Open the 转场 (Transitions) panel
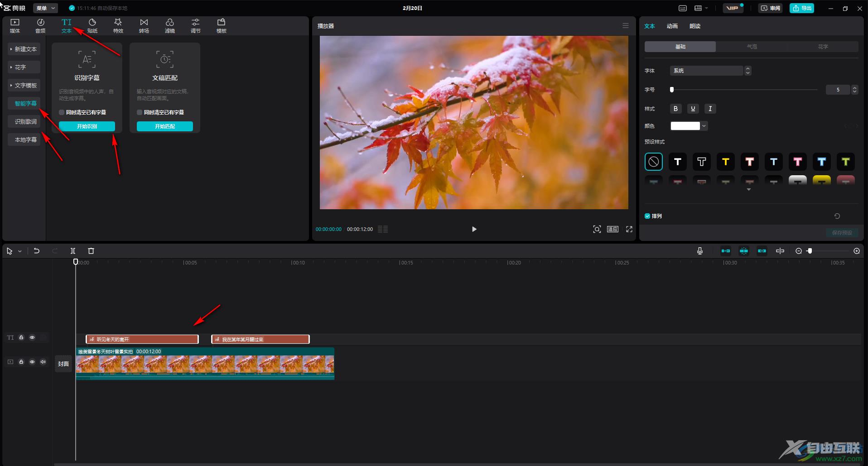868x466 pixels. pos(144,26)
